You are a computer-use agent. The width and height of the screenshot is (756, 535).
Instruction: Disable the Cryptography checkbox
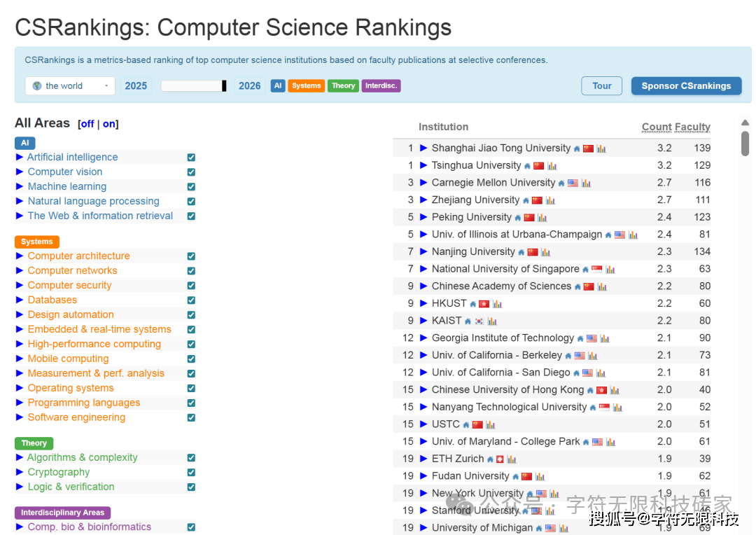pos(191,473)
